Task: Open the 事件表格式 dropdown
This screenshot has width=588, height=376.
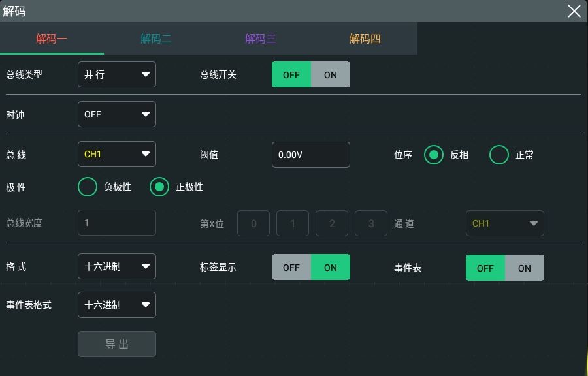Action: tap(117, 305)
